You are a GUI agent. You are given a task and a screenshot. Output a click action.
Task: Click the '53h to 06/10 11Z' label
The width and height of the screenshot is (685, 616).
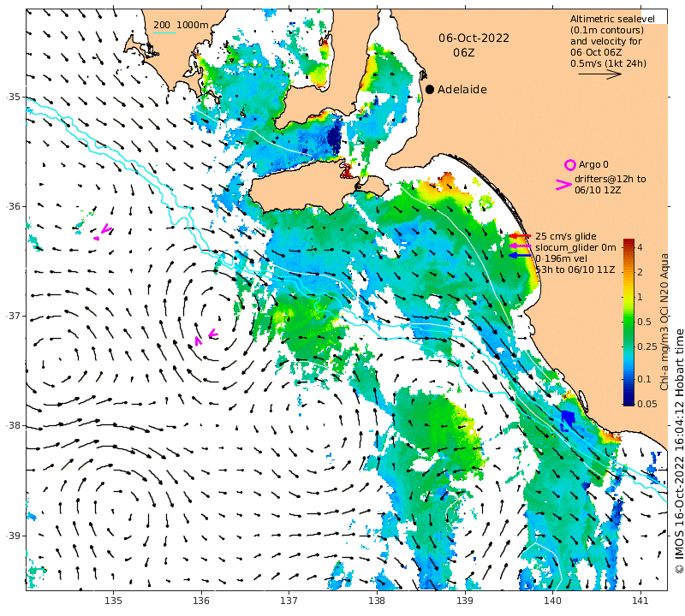[x=575, y=269]
